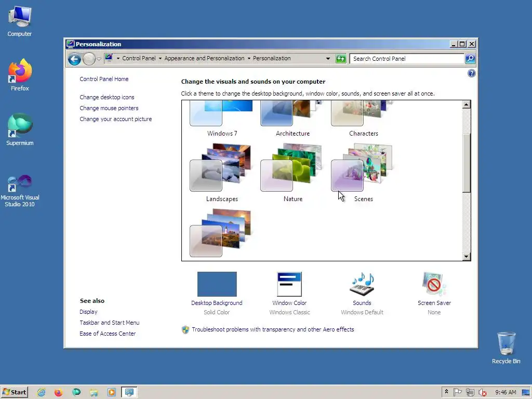Select the Recycle Bin desktop icon
The image size is (532, 399).
point(506,348)
